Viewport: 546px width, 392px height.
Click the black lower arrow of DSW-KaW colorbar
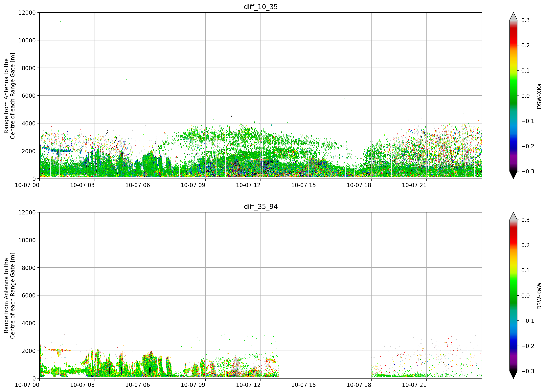tap(513, 374)
